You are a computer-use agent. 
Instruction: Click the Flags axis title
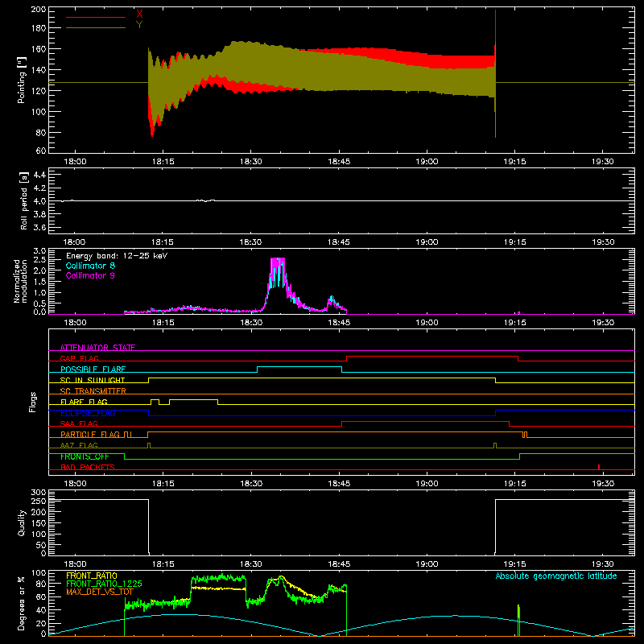tap(33, 402)
